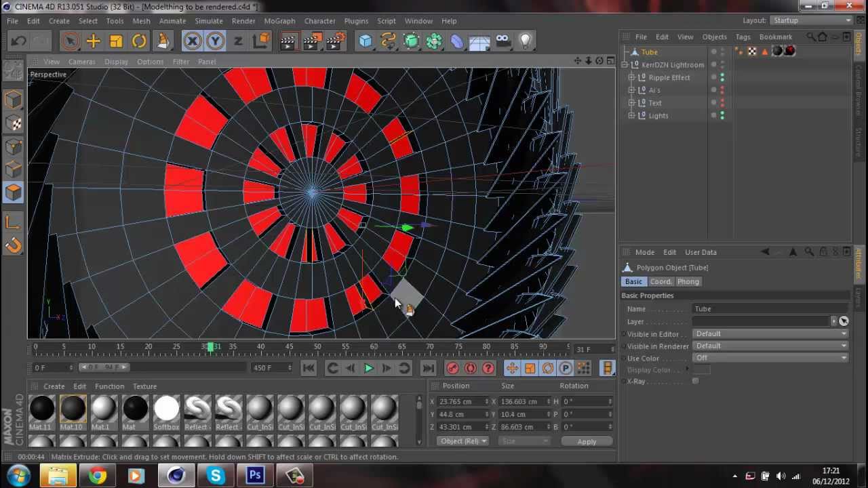The width and height of the screenshot is (868, 488).
Task: Open viewport Cameras menu
Action: pos(81,62)
